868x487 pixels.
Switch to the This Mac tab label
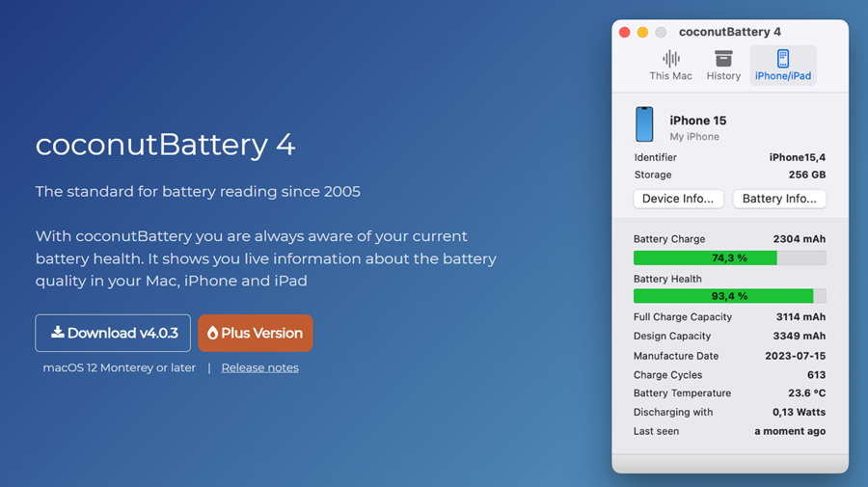(671, 76)
